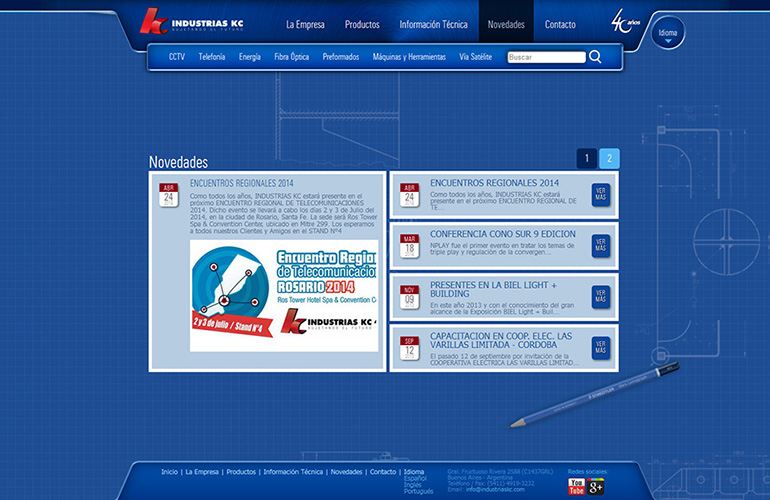Open the Información Técnica menu
The height and width of the screenshot is (500, 770).
(433, 25)
